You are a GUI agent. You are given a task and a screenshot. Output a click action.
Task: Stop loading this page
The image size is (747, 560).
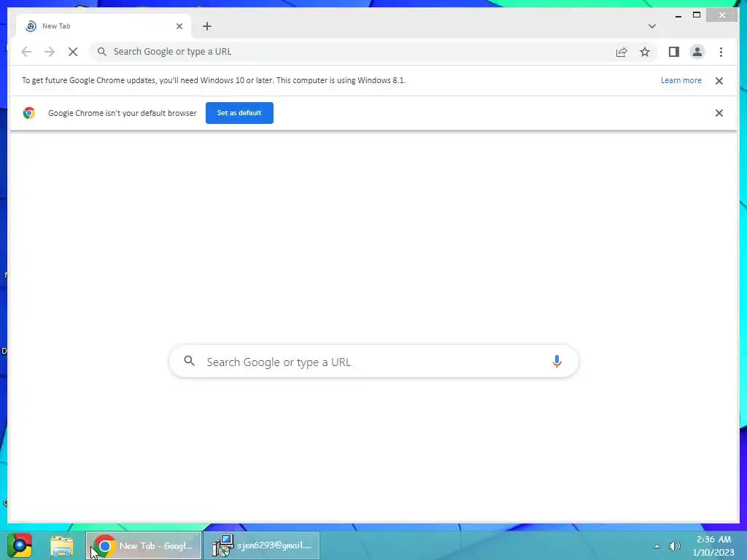tap(73, 52)
